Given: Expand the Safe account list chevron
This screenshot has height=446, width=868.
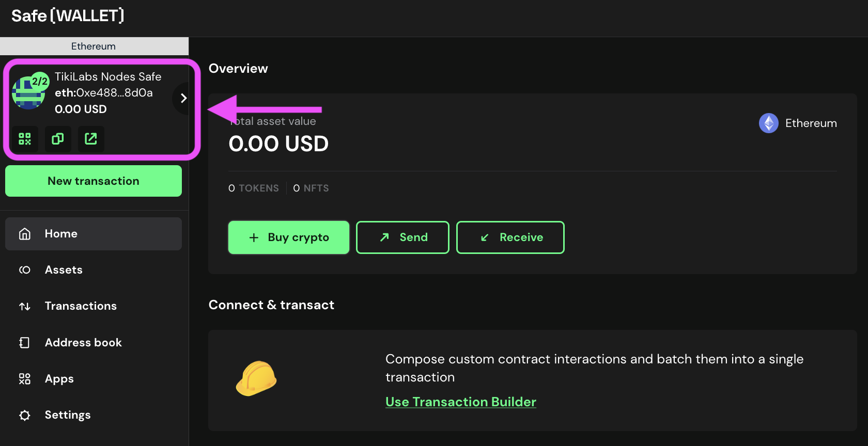Looking at the screenshot, I should 183,98.
